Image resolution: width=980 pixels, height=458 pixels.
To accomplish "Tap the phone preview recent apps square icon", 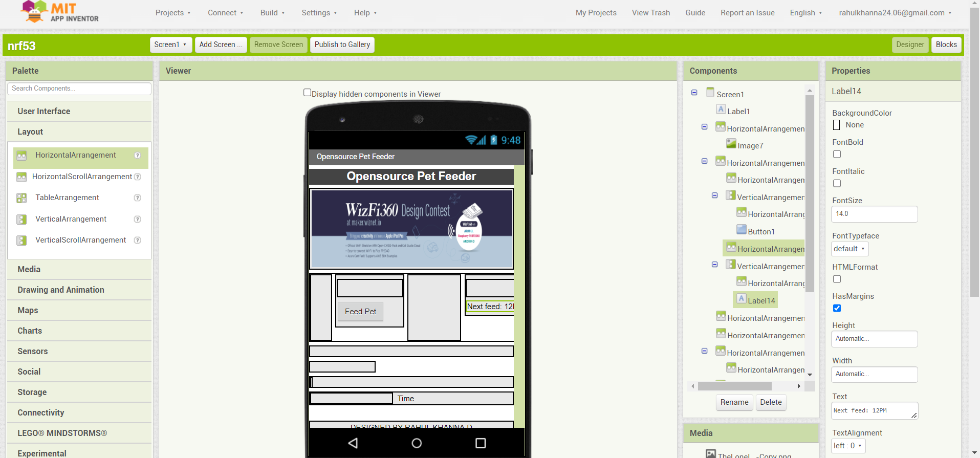I will (x=481, y=443).
